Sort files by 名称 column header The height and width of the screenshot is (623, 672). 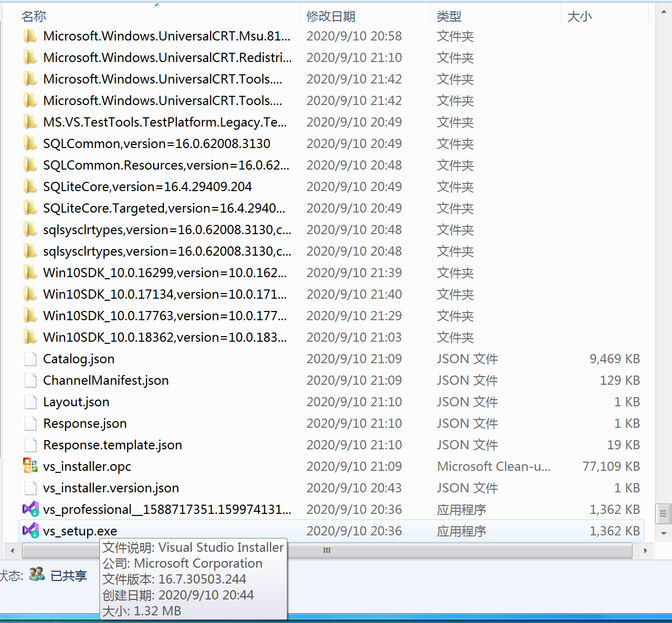point(34,16)
